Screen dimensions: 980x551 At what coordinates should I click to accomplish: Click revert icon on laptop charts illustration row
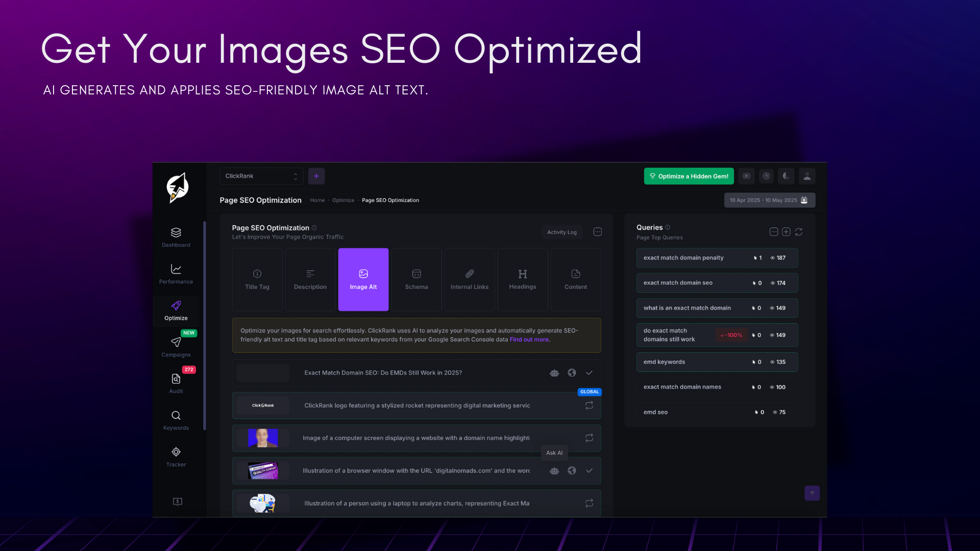coord(589,504)
